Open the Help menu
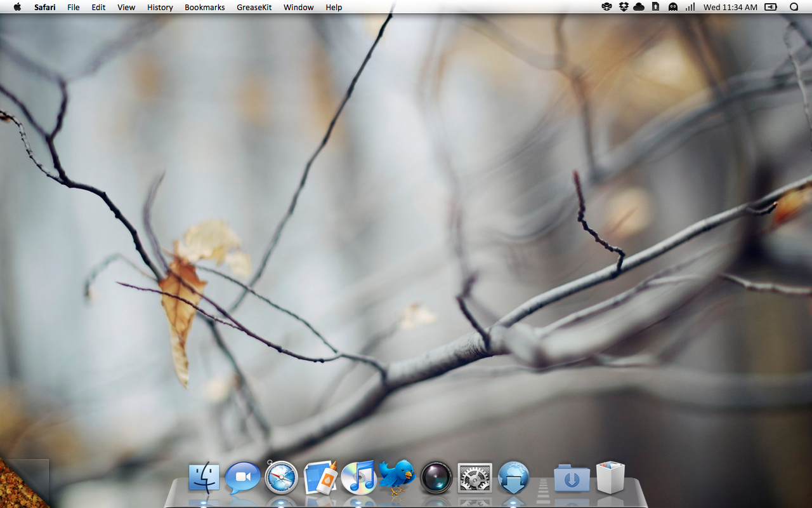The width and height of the screenshot is (812, 508). (x=334, y=7)
